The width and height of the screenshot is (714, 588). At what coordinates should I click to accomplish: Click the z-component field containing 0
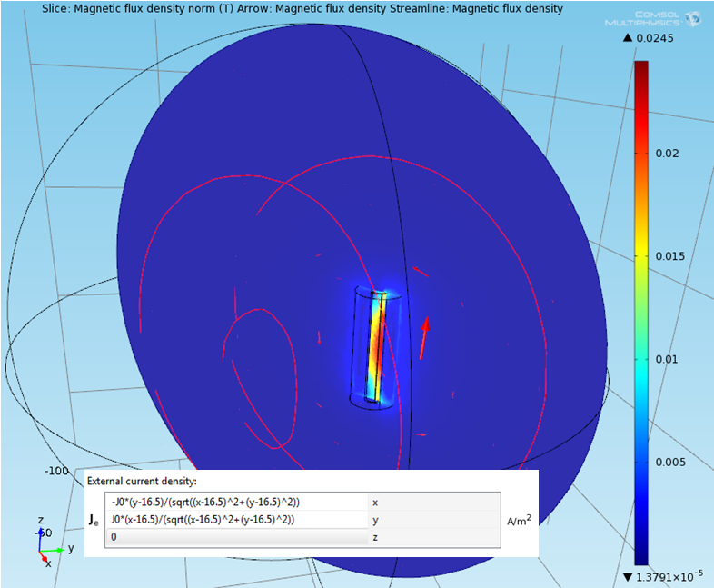click(x=236, y=538)
